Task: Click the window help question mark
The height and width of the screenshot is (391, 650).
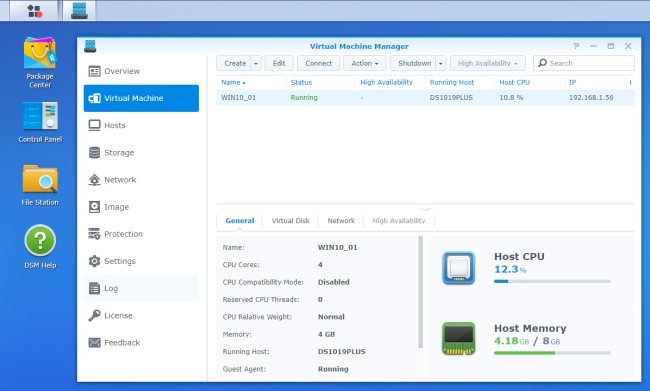Action: (x=576, y=46)
